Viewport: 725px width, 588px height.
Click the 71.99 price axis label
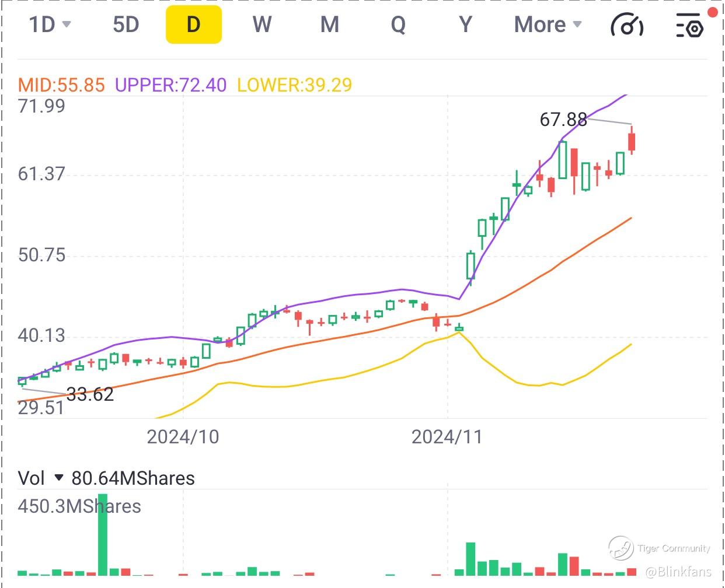tap(41, 106)
